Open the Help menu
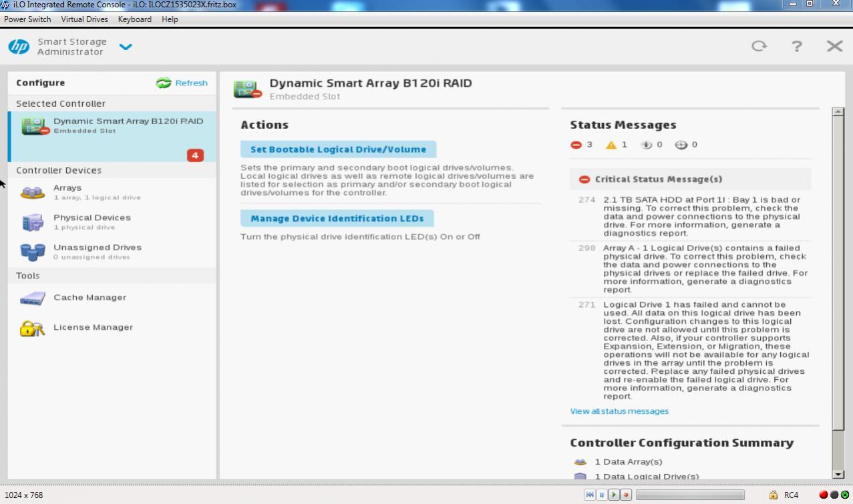The image size is (853, 504). pos(170,19)
